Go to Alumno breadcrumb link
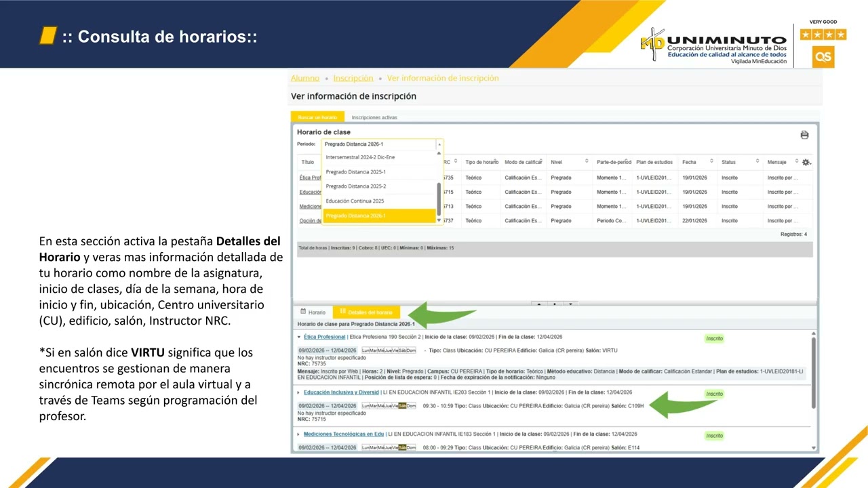Image resolution: width=868 pixels, height=488 pixels. (x=305, y=78)
